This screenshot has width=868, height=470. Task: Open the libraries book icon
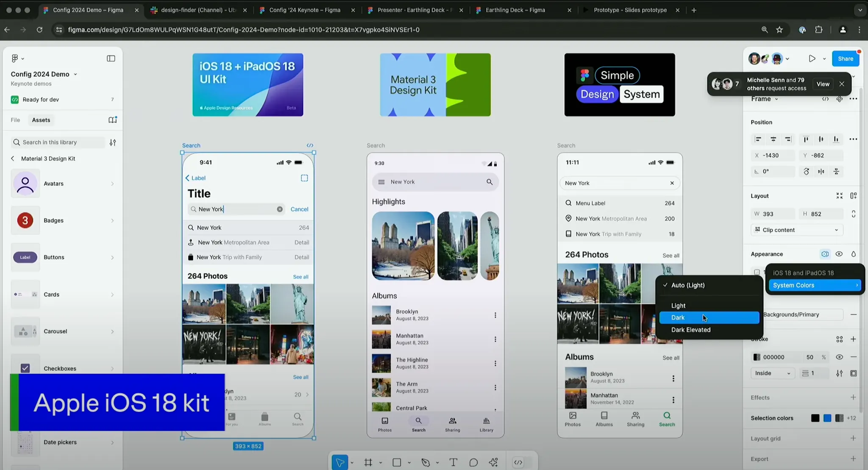tap(112, 120)
